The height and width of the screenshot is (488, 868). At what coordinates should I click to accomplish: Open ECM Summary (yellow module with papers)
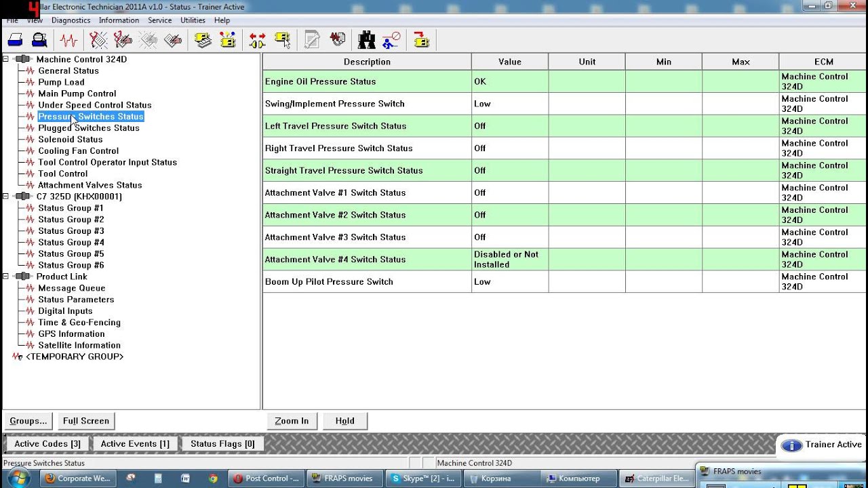tap(203, 40)
